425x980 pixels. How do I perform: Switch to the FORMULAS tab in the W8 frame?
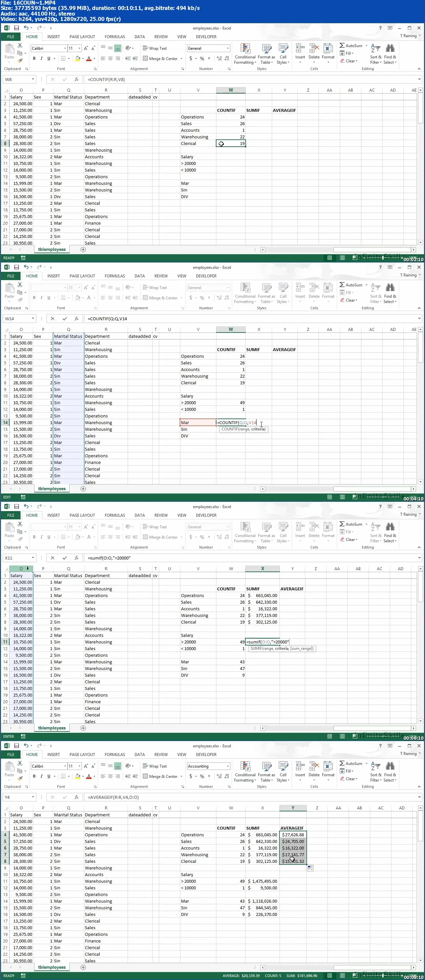[115, 37]
